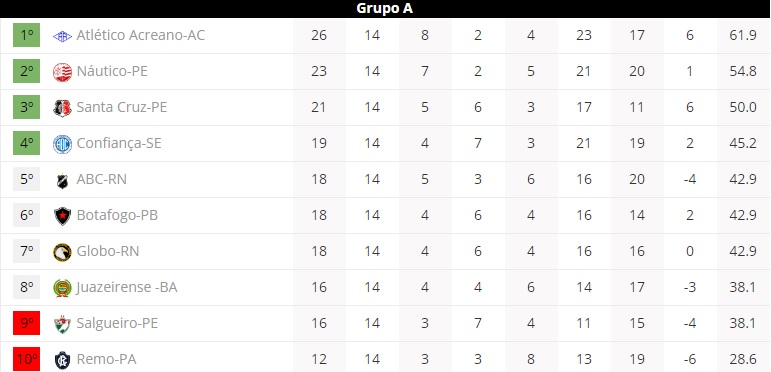This screenshot has height=372, width=771.
Task: Click the Botafogo-PB star shield crest
Action: [x=62, y=216]
